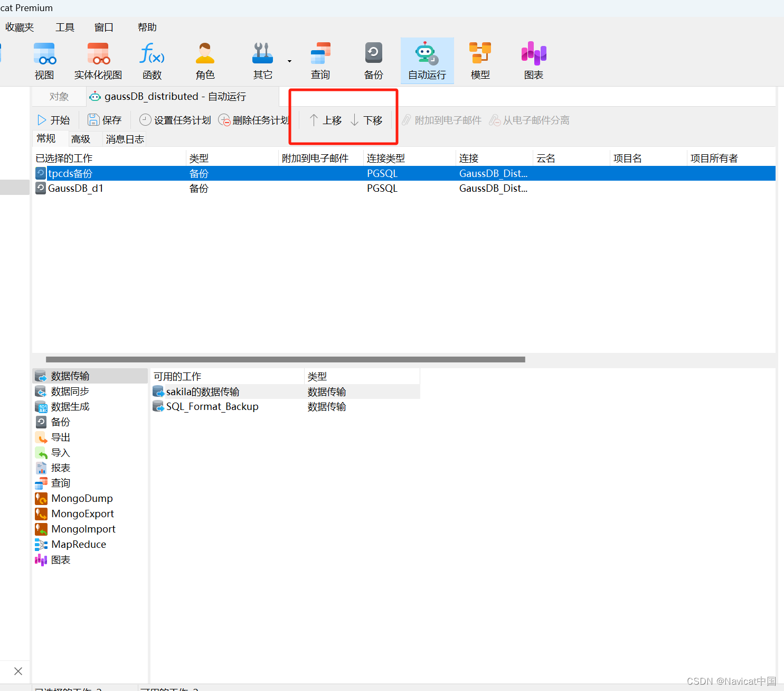This screenshot has height=691, width=784.
Task: Select 数据同步 data sync job type
Action: 90,391
